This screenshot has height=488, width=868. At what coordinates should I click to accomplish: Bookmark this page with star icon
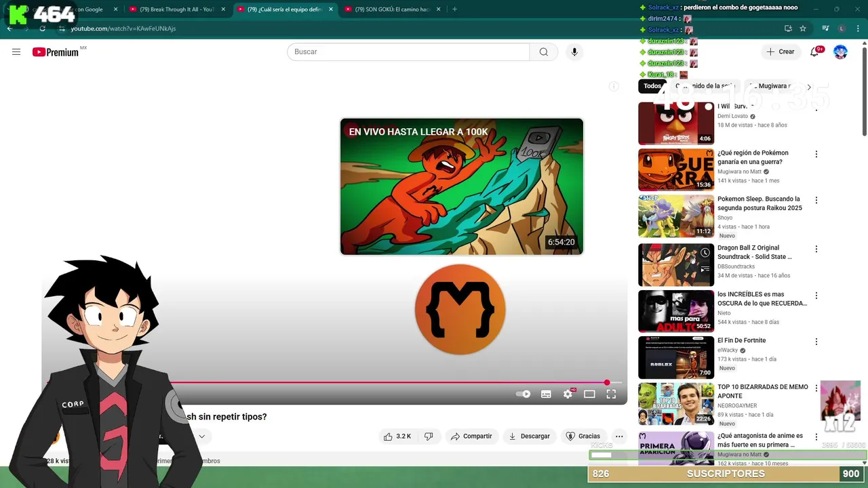803,28
